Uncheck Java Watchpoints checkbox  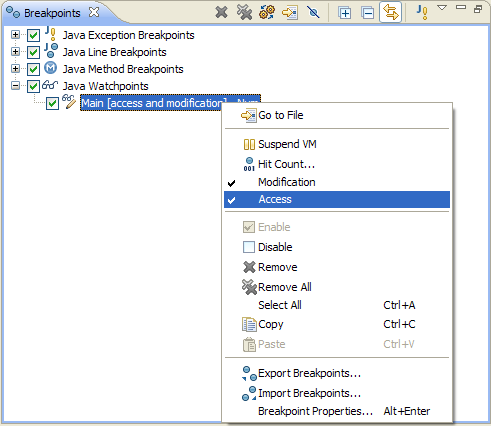[x=33, y=86]
